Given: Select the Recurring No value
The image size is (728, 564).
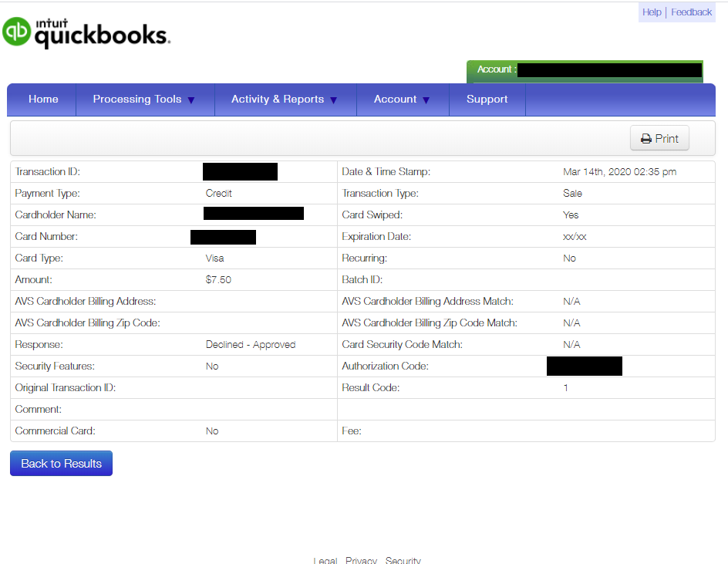Looking at the screenshot, I should 569,258.
